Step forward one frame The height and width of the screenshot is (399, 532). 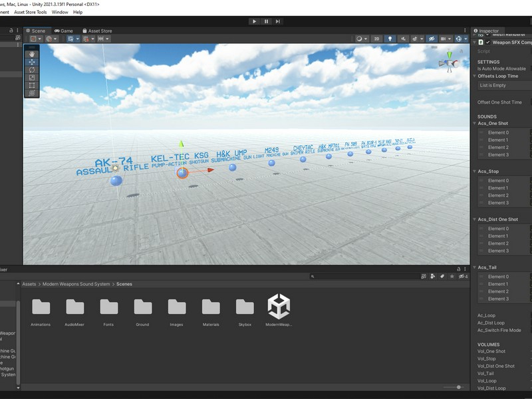[278, 21]
